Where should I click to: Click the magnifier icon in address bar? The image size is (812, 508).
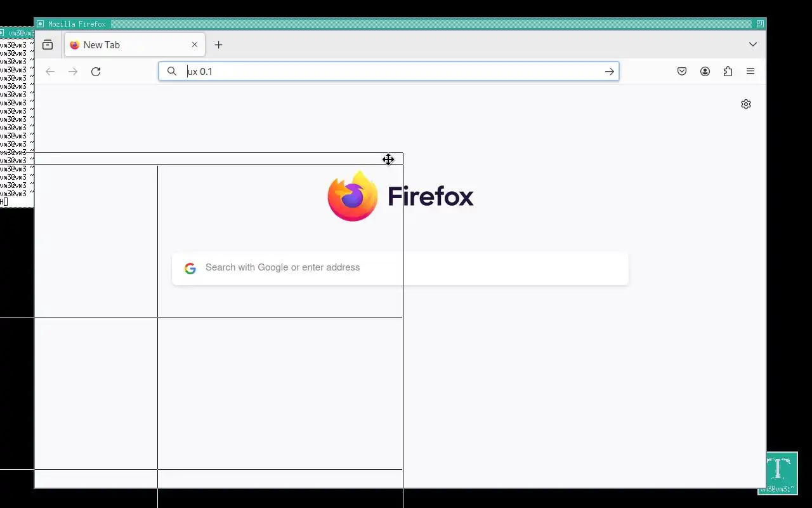[171, 71]
